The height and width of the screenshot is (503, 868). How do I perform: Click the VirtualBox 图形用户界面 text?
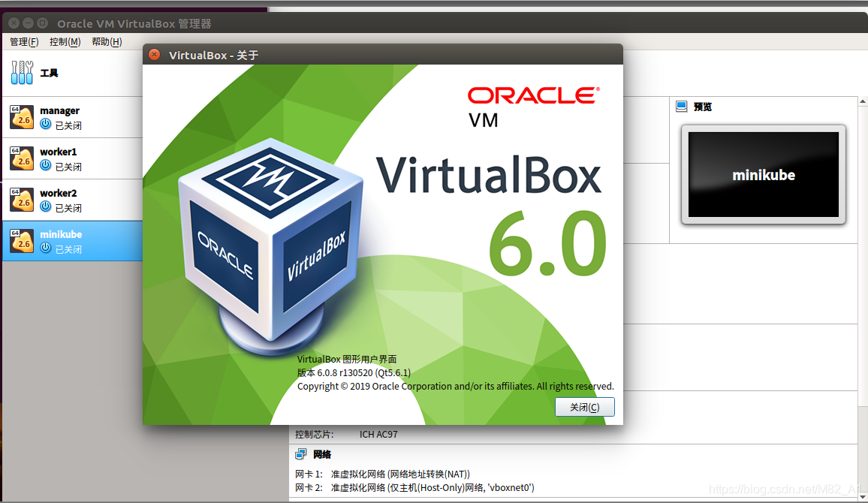[347, 359]
